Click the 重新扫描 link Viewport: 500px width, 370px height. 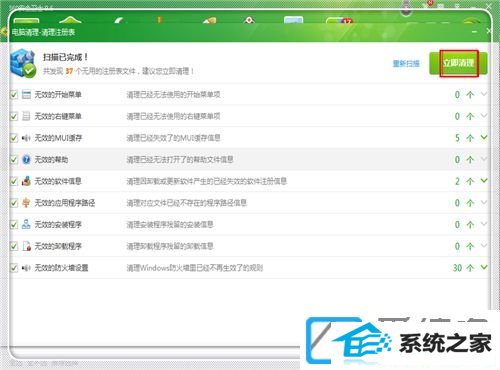(x=406, y=63)
